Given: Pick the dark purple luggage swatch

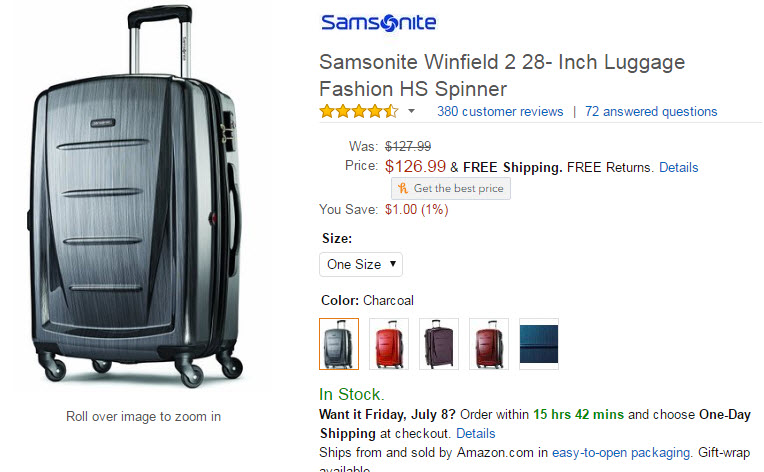Looking at the screenshot, I should 439,344.
